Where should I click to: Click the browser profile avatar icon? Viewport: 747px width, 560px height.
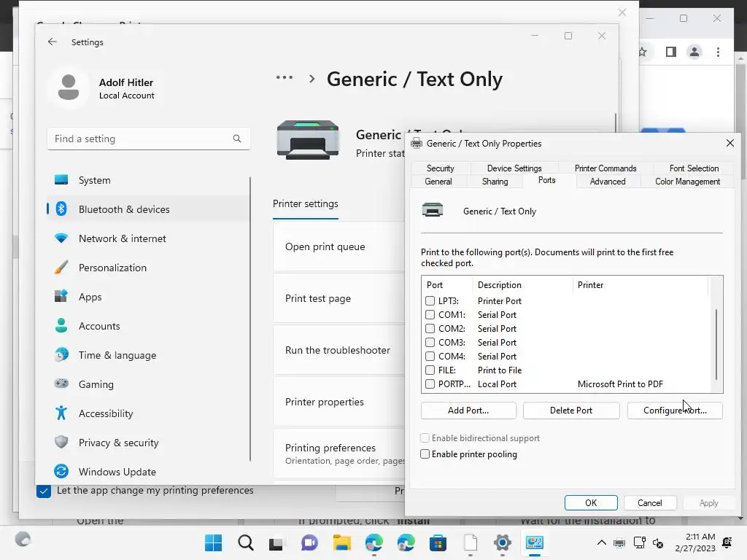pyautogui.click(x=694, y=52)
